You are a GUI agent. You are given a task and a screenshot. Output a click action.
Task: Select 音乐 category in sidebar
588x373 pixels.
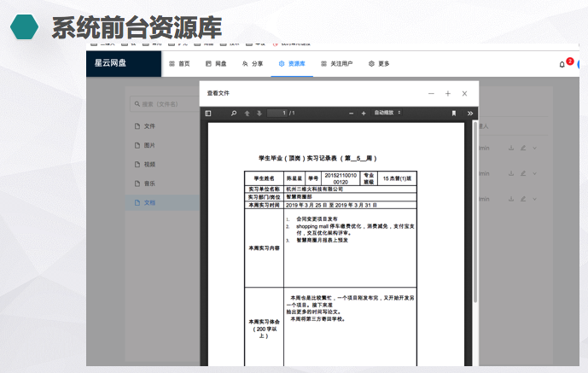162,184
